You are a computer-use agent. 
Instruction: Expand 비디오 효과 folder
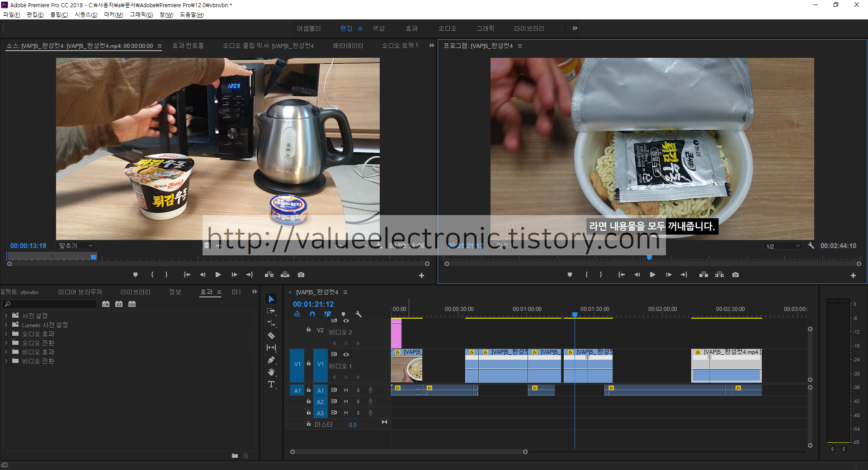(x=6, y=352)
